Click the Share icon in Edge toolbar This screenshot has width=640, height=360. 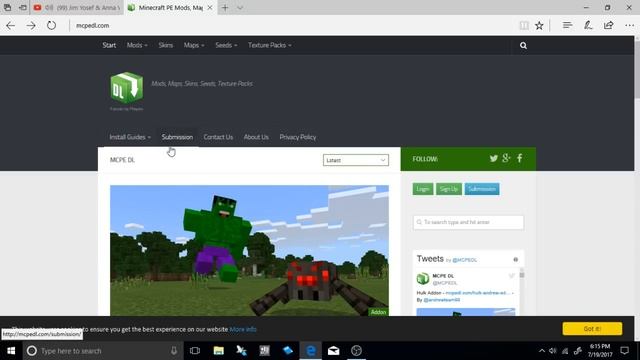click(609, 25)
